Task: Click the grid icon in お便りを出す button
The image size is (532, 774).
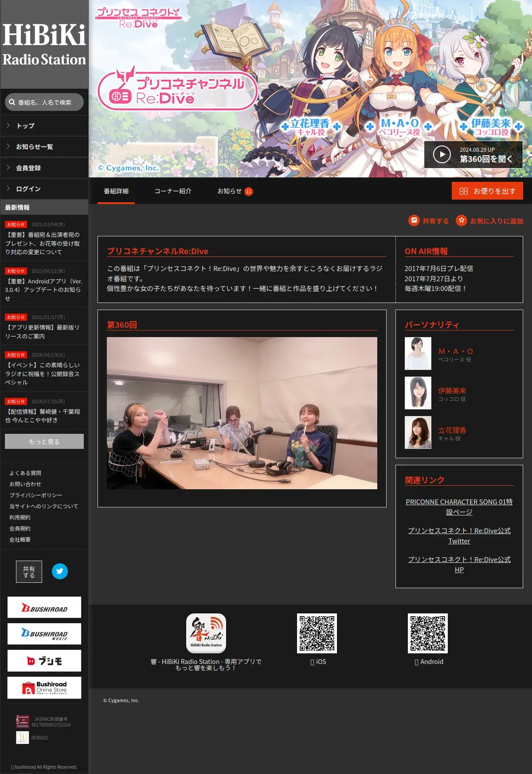Action: click(464, 191)
